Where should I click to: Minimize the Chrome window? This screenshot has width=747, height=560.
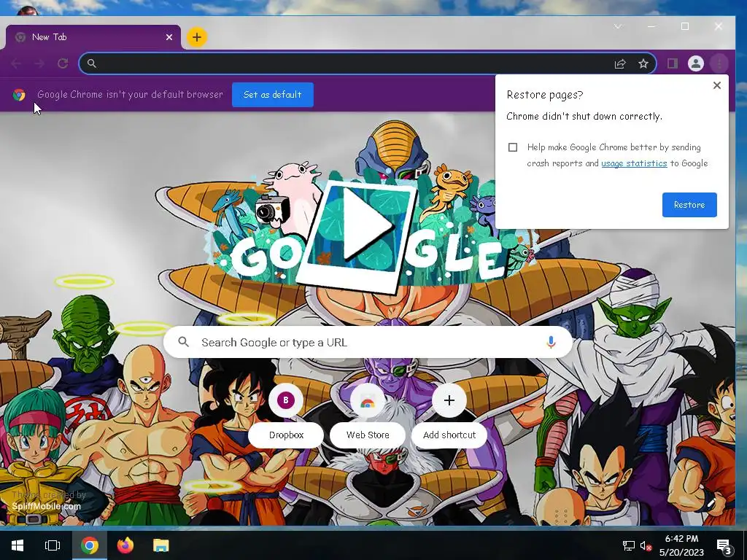point(651,26)
